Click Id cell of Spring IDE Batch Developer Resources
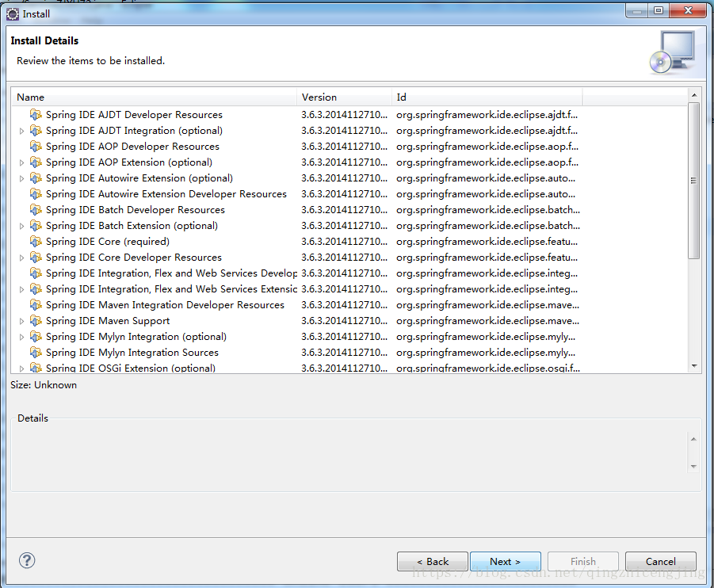714x588 pixels. [x=487, y=209]
